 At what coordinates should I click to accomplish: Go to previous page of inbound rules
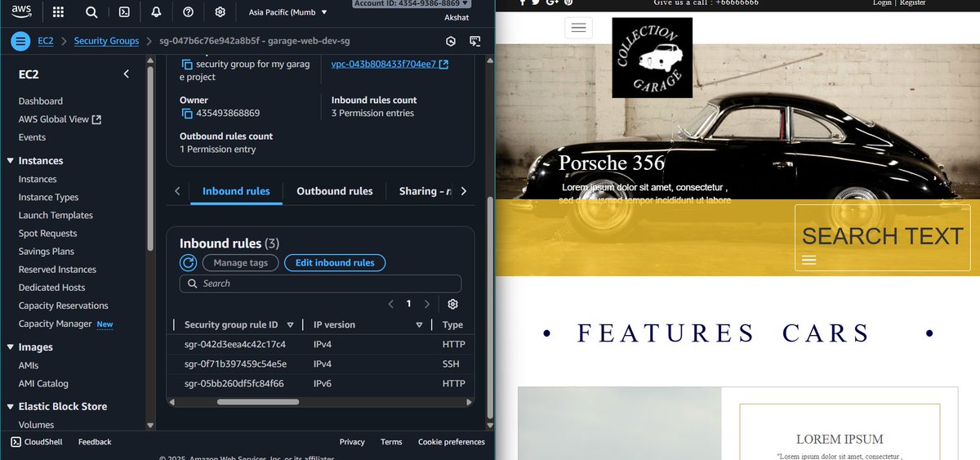[x=390, y=304]
